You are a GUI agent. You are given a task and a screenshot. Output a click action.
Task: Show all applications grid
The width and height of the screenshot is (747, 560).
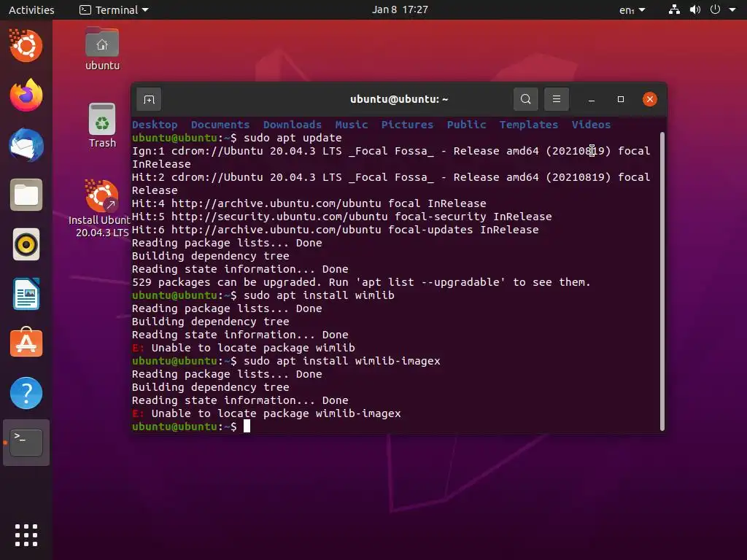[26, 535]
